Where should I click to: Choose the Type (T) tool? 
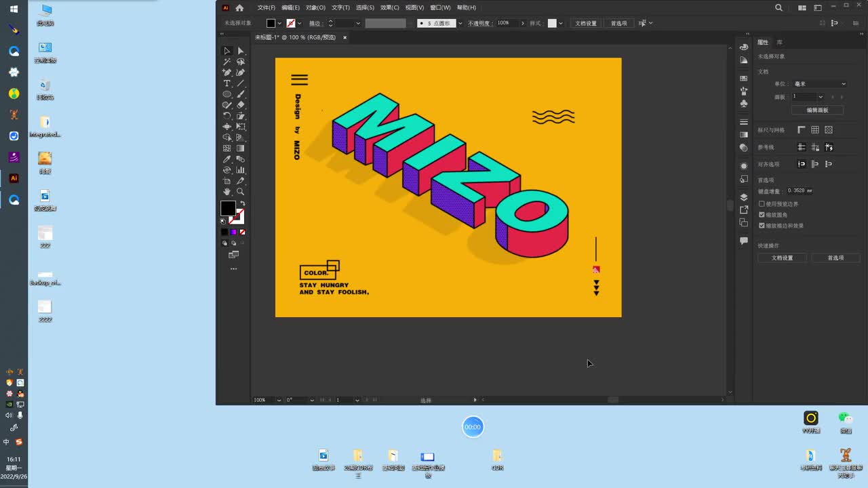(x=227, y=83)
